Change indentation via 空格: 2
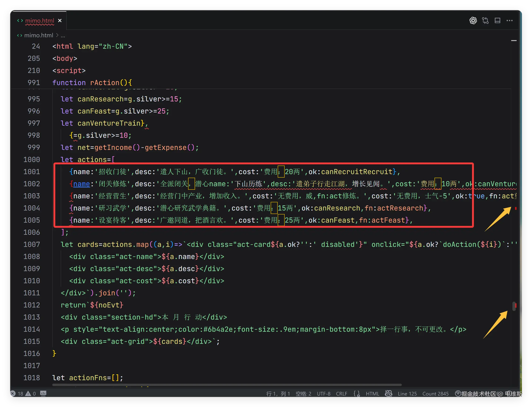Viewport: 532px width, 407px height. click(303, 394)
